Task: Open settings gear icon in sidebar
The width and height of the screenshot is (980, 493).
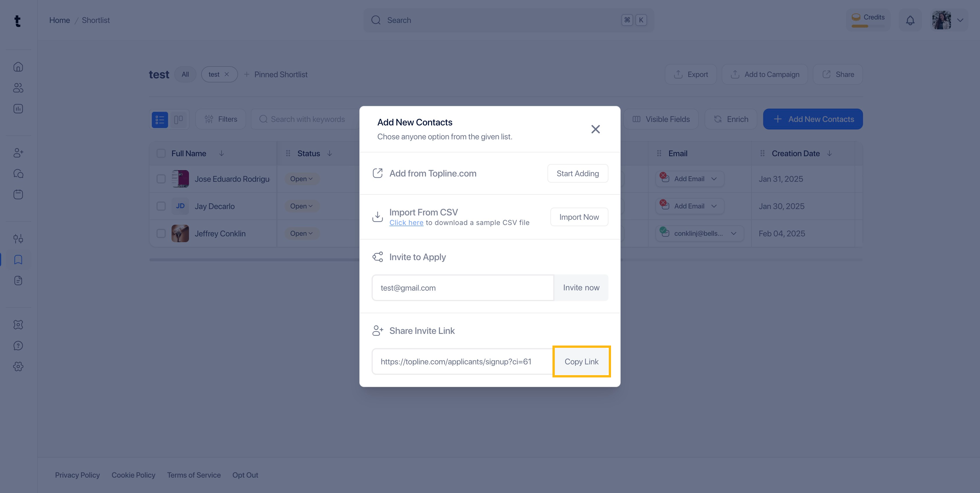Action: point(18,367)
